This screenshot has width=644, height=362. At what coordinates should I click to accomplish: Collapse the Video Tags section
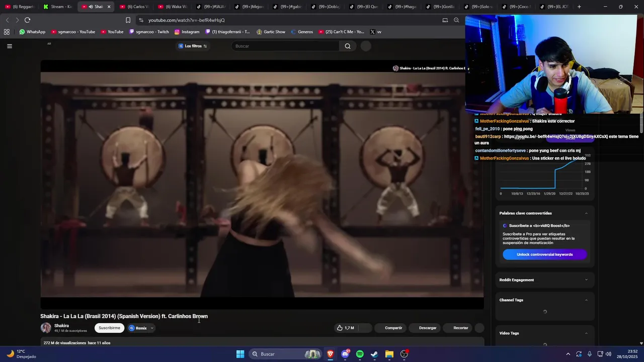(586, 333)
